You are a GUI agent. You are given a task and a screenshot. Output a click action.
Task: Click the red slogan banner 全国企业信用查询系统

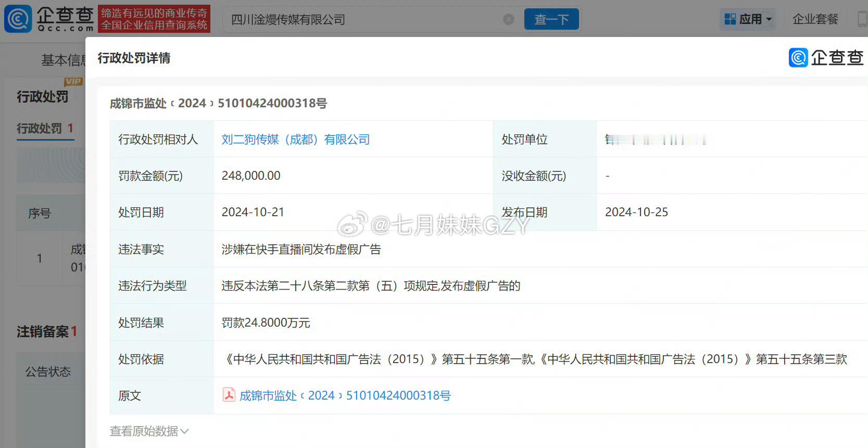click(154, 19)
